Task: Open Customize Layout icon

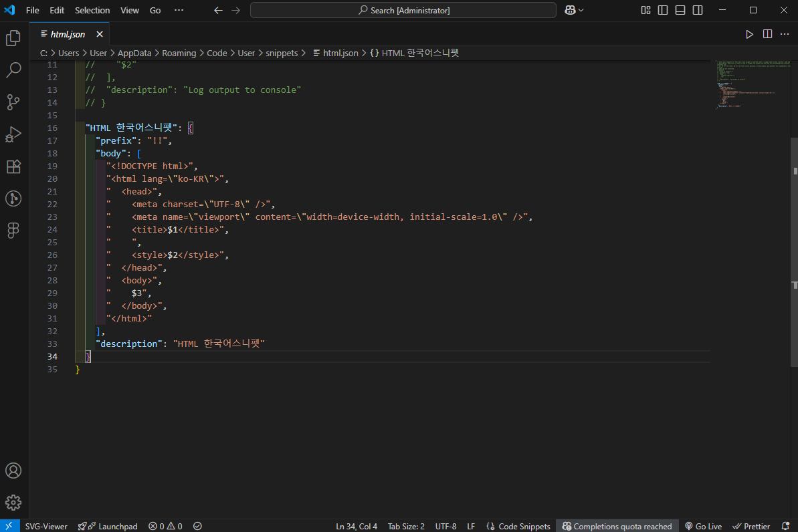Action: tap(646, 10)
